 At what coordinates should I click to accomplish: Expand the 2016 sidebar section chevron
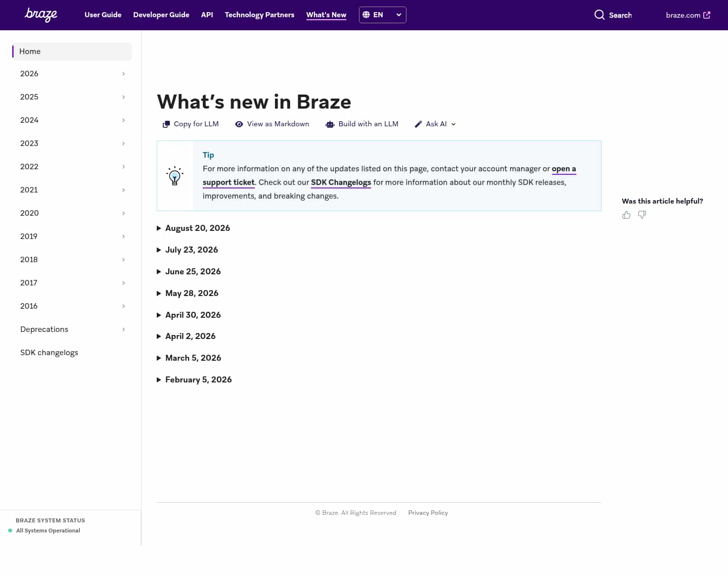click(123, 306)
